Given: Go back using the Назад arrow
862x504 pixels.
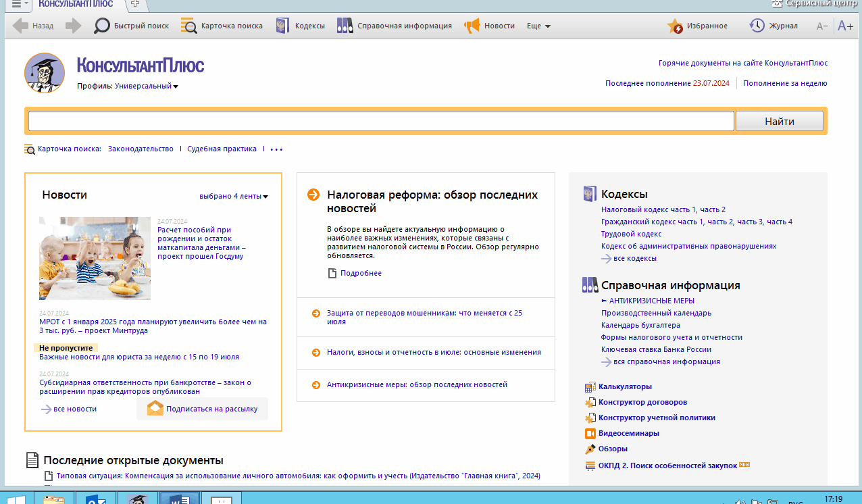Looking at the screenshot, I should [x=33, y=26].
